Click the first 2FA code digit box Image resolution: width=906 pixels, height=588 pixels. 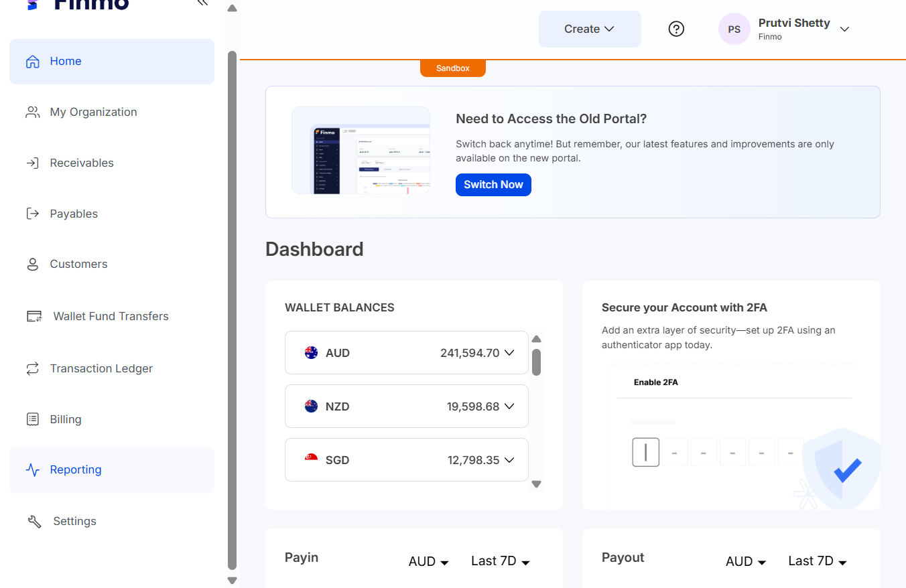646,452
